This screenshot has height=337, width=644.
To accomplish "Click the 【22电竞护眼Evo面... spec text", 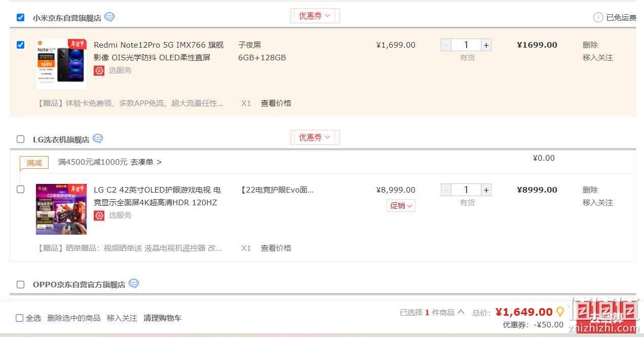I will pos(278,190).
